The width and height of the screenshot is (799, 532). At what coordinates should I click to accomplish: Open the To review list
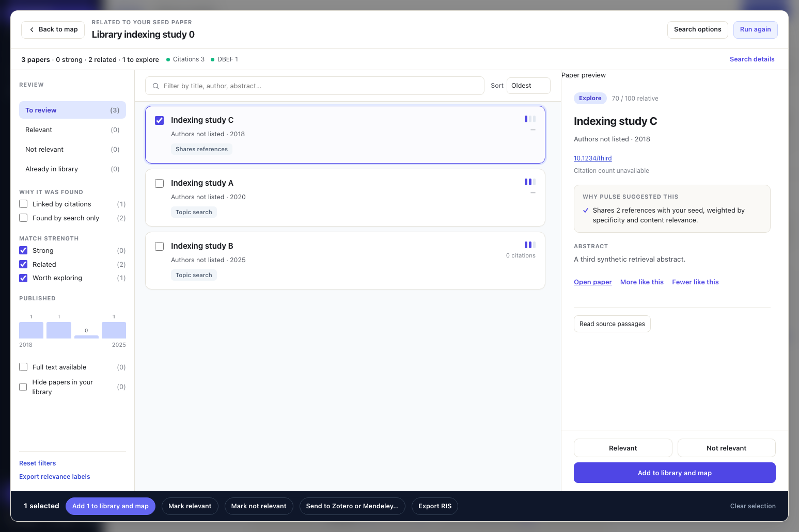click(x=72, y=110)
